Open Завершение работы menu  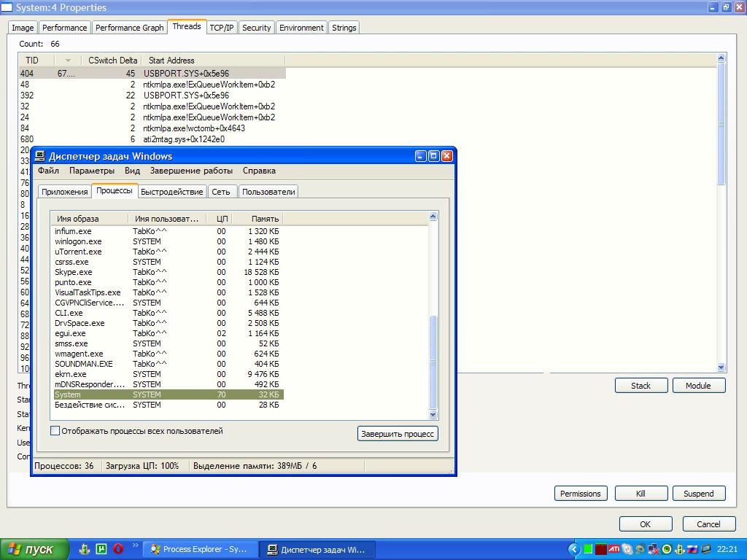[x=191, y=171]
